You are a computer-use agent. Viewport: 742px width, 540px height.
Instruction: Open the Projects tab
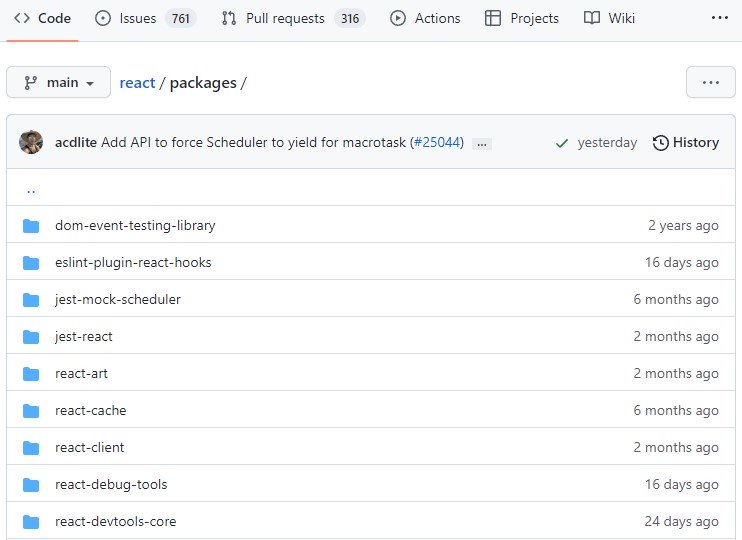tap(521, 18)
